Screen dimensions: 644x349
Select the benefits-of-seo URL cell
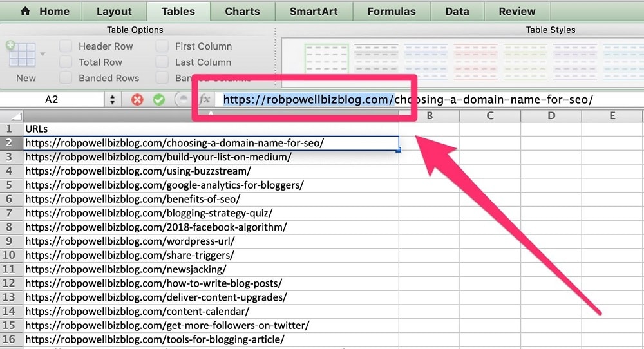(x=211, y=199)
